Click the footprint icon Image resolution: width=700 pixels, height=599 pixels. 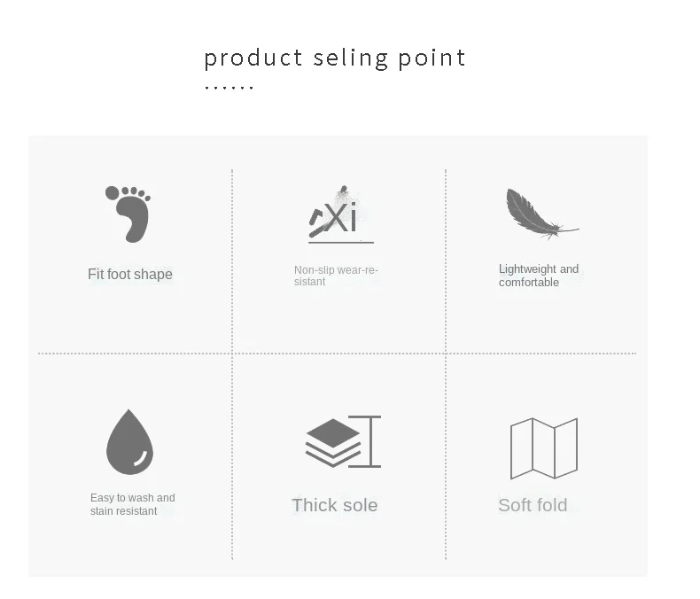(128, 214)
